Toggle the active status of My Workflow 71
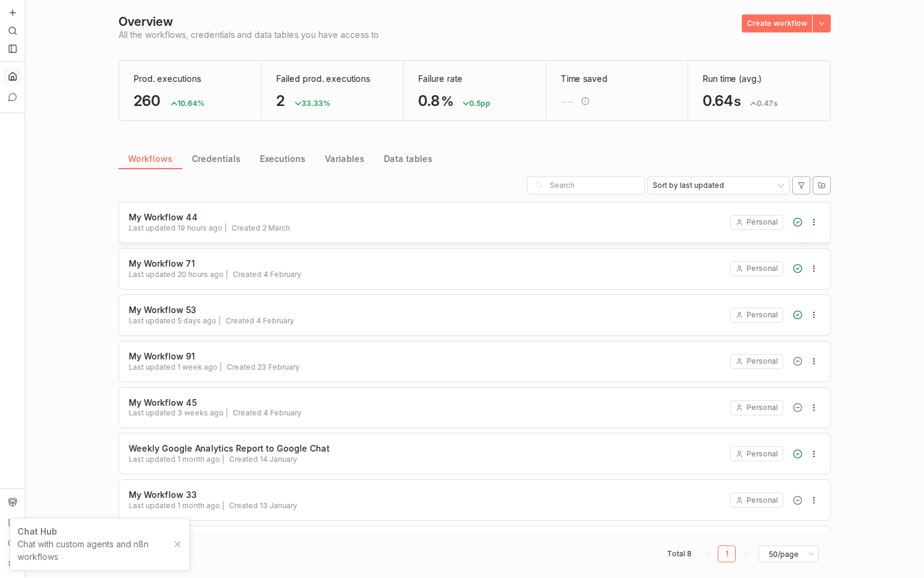 coord(798,269)
